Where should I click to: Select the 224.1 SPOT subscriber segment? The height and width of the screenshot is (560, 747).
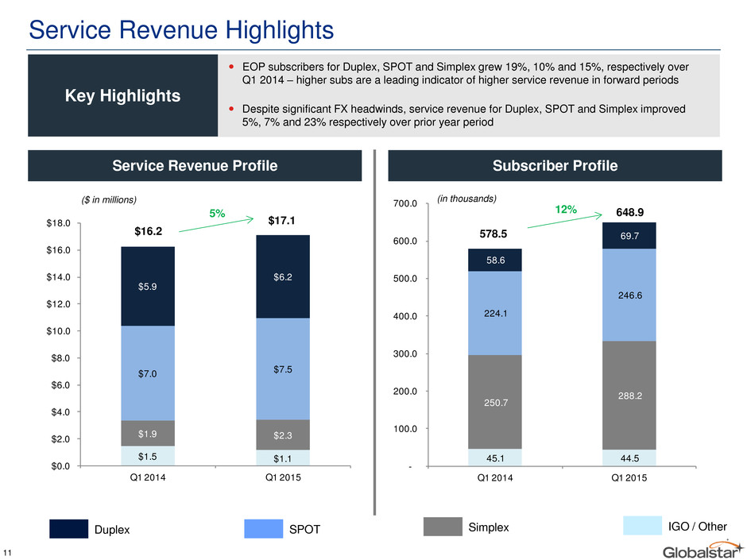pyautogui.click(x=495, y=313)
